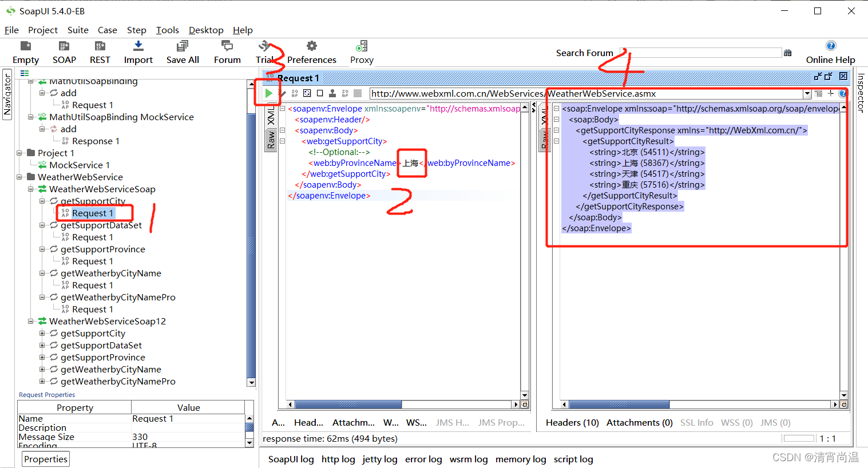Click the Forum toolbar icon
Image resolution: width=868 pixels, height=468 pixels.
pyautogui.click(x=227, y=51)
